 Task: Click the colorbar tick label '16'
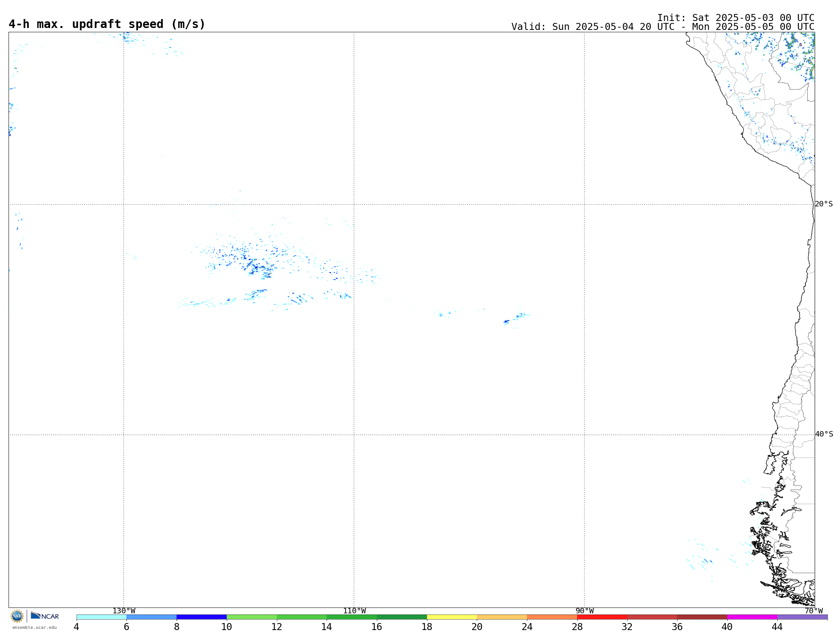(x=377, y=627)
